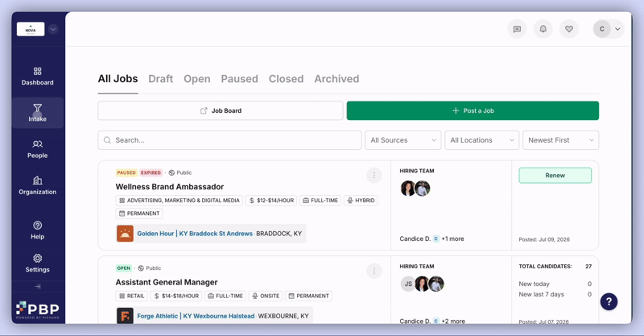Open Golden Hour KY Braddock St Andrews link
This screenshot has width=644, height=336.
coord(195,234)
